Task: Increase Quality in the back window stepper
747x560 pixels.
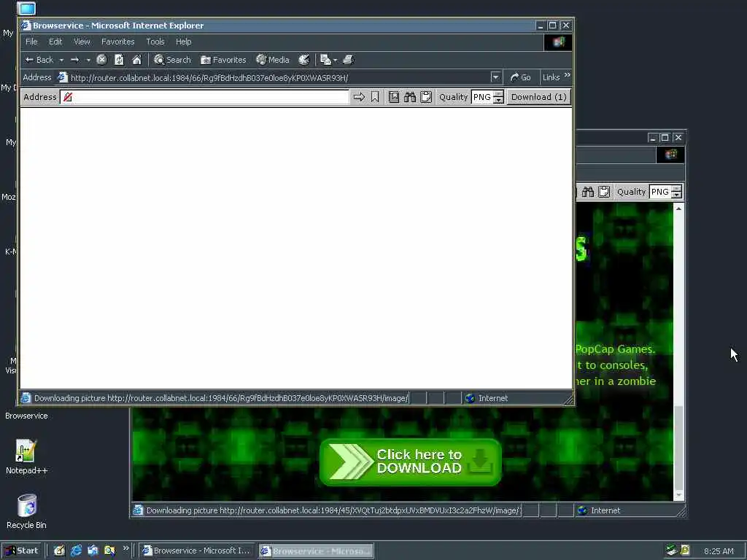Action: tap(676, 189)
